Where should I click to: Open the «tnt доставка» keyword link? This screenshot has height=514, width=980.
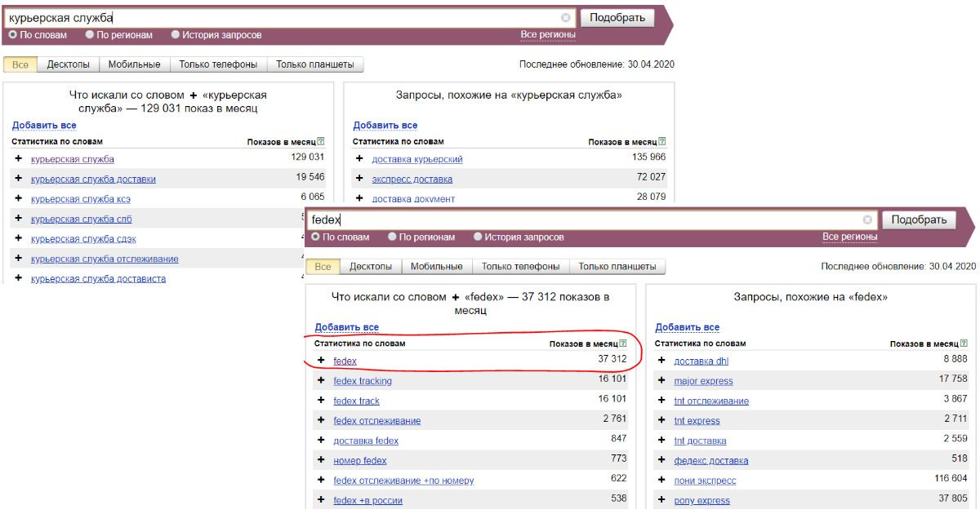(x=700, y=441)
